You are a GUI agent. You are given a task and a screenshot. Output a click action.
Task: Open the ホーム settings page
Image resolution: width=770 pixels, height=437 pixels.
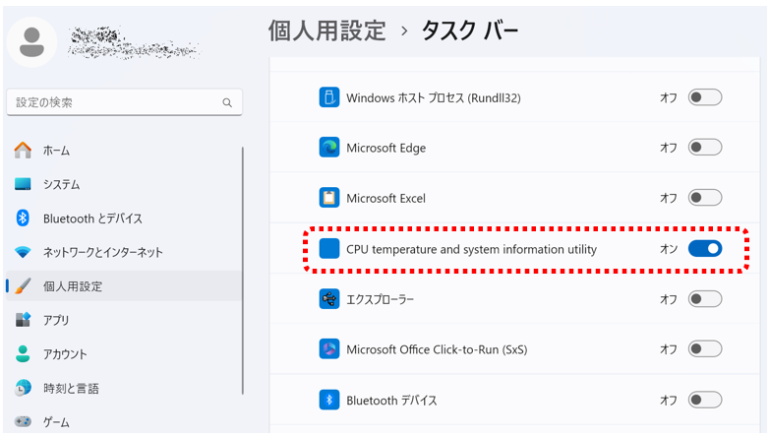[x=124, y=150]
